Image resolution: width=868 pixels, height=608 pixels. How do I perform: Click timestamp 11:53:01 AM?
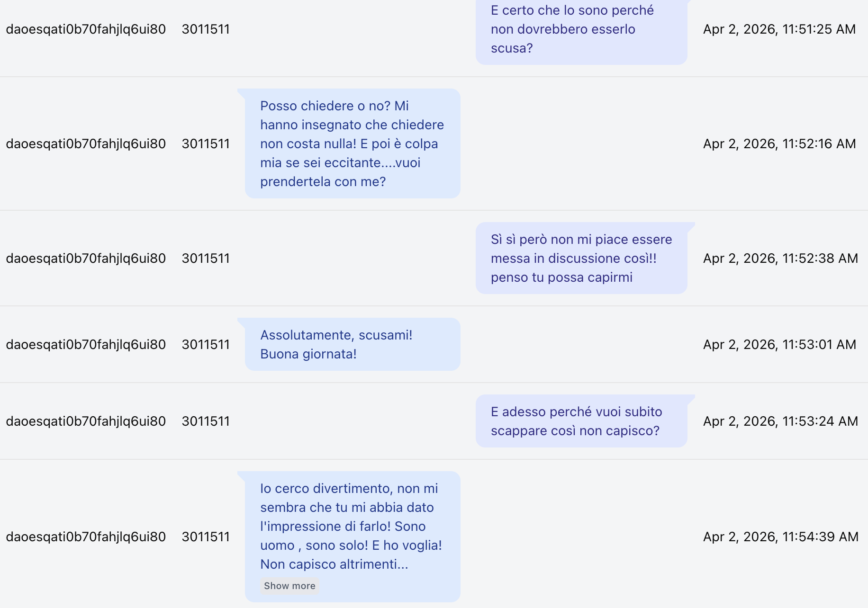point(779,344)
